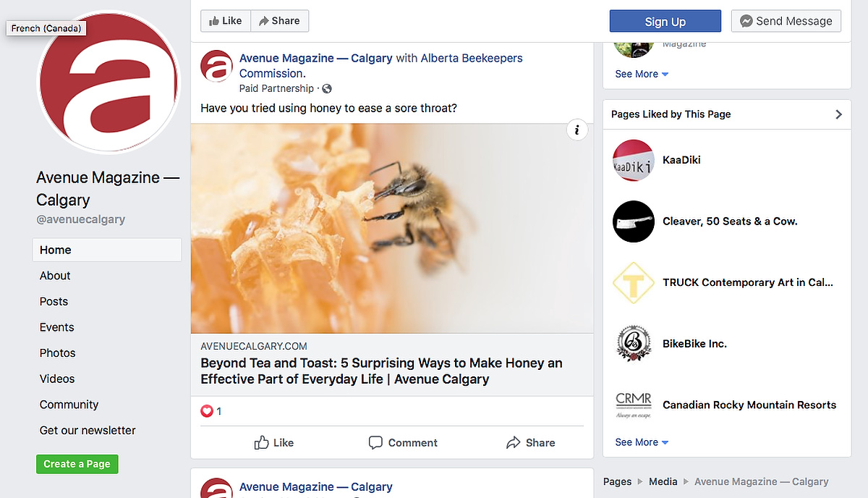Expand See More under Pages Liked list
The width and height of the screenshot is (868, 498).
pyautogui.click(x=642, y=442)
